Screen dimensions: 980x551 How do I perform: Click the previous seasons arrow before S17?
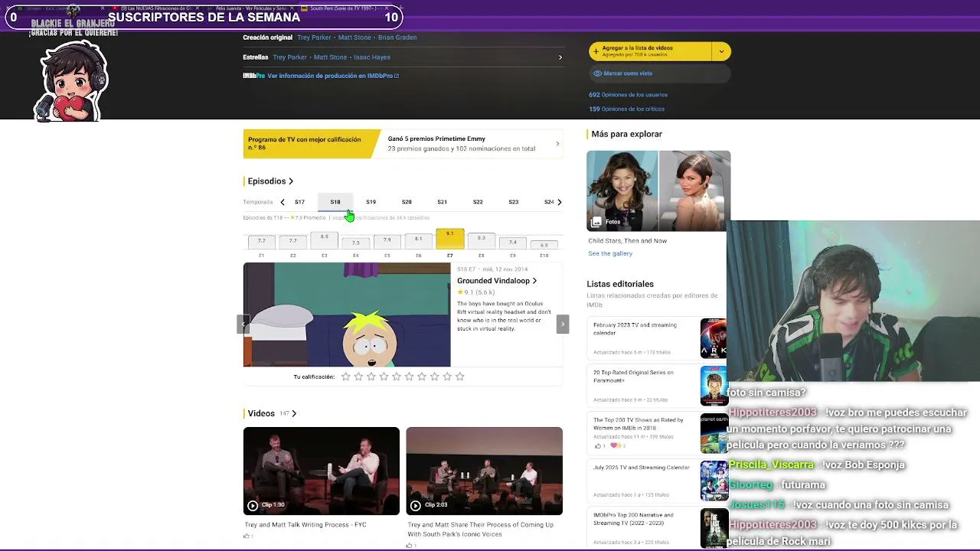pyautogui.click(x=283, y=202)
